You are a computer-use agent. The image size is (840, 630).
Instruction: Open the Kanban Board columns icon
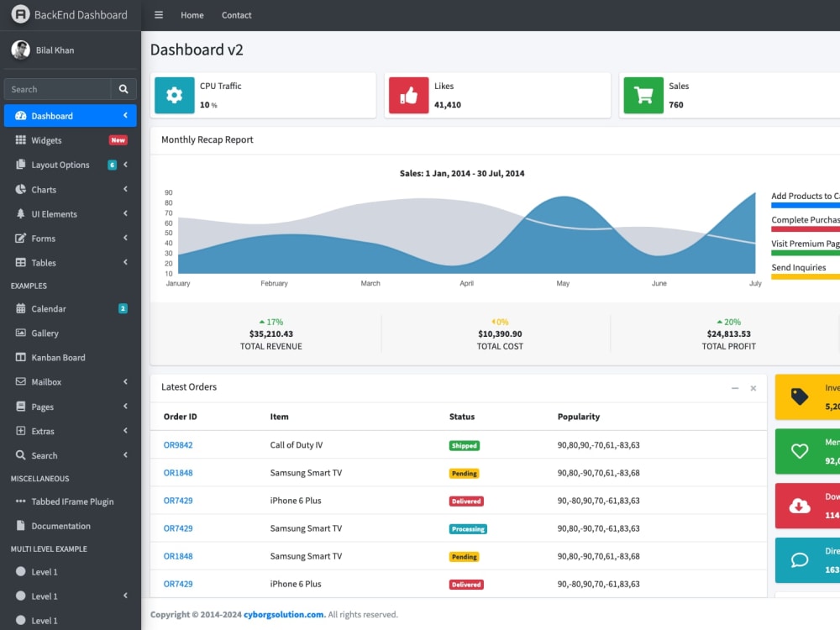[x=20, y=357]
